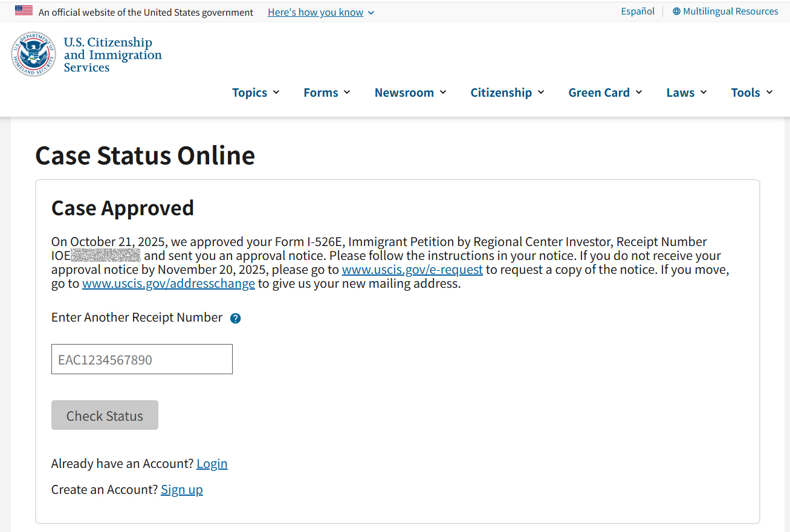The height and width of the screenshot is (532, 790).
Task: Click the "Enter Another Receipt Number" label
Action: pos(137,317)
